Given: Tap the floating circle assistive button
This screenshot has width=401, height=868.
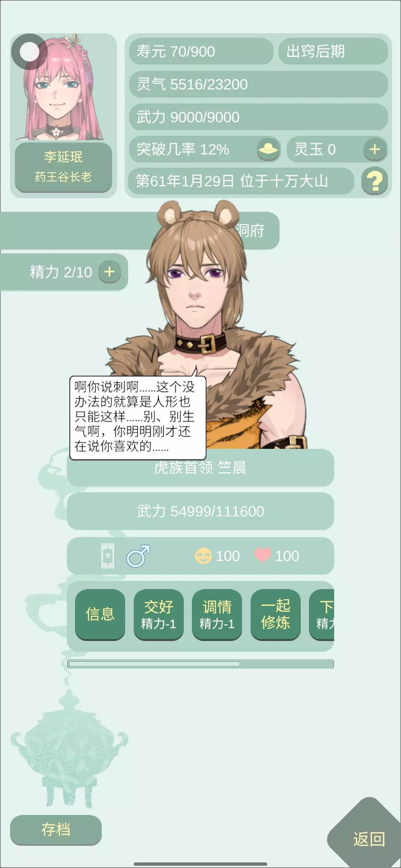Looking at the screenshot, I should 29,52.
